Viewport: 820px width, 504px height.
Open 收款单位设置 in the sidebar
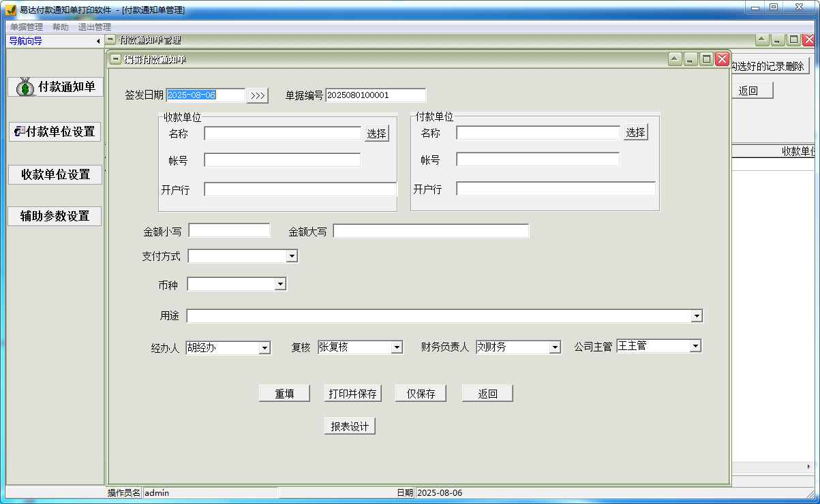pyautogui.click(x=55, y=174)
